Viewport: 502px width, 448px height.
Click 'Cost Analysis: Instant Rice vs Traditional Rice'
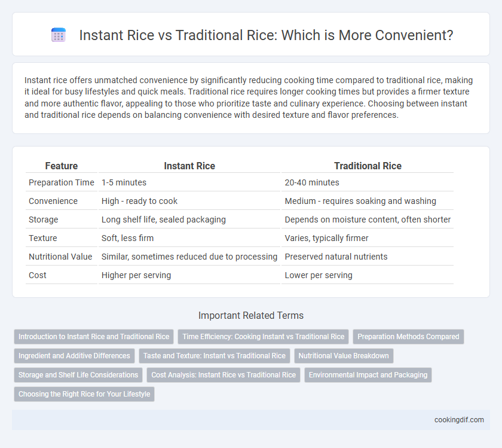224,375
